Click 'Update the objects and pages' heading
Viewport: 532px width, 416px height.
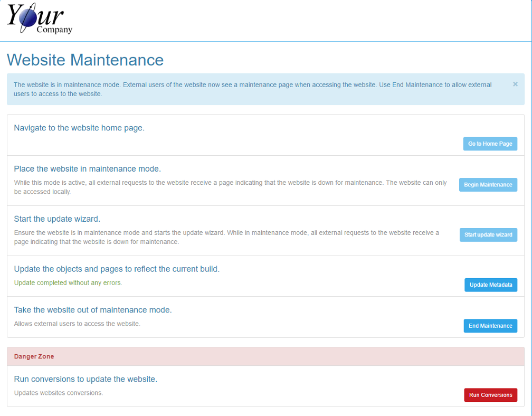(x=117, y=269)
